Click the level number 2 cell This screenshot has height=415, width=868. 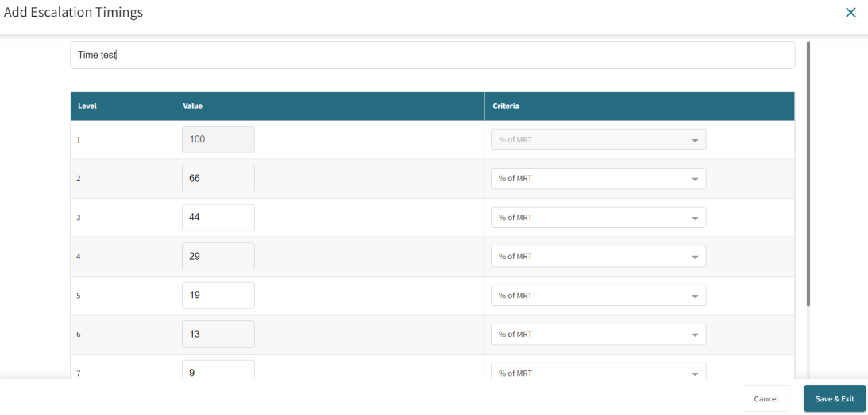123,178
